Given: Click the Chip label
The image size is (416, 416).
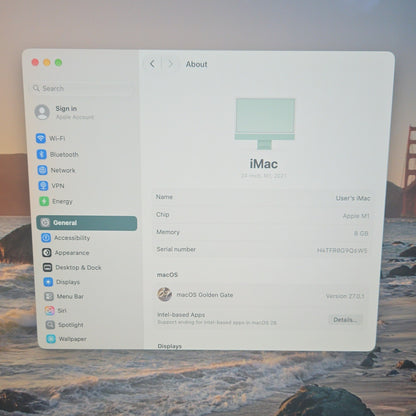Looking at the screenshot, I should 163,214.
